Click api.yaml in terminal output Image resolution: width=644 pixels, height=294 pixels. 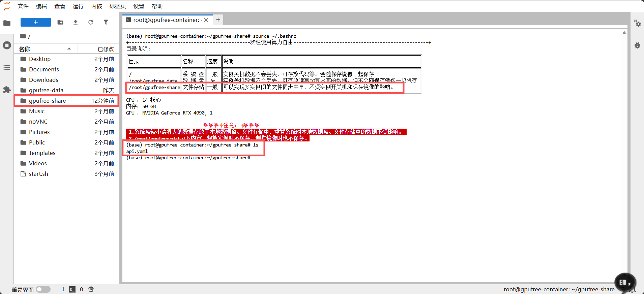(x=137, y=151)
